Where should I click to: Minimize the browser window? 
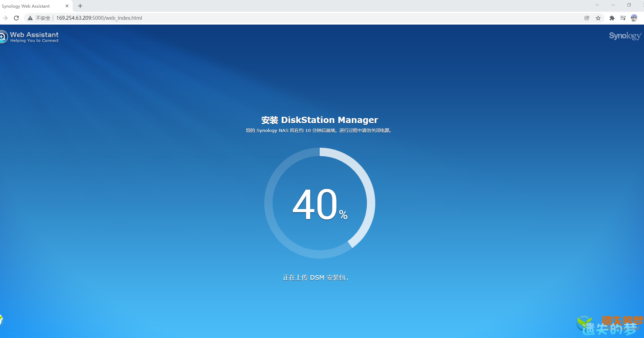click(613, 5)
